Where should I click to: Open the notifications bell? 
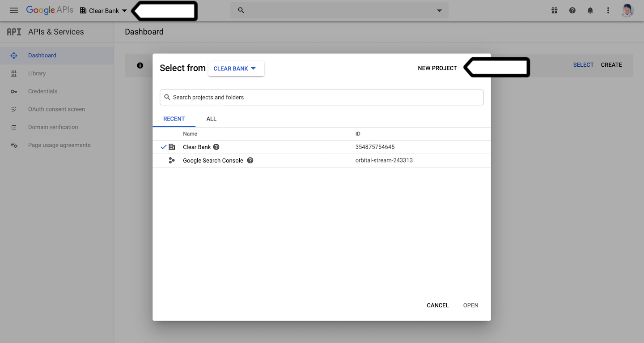point(590,10)
